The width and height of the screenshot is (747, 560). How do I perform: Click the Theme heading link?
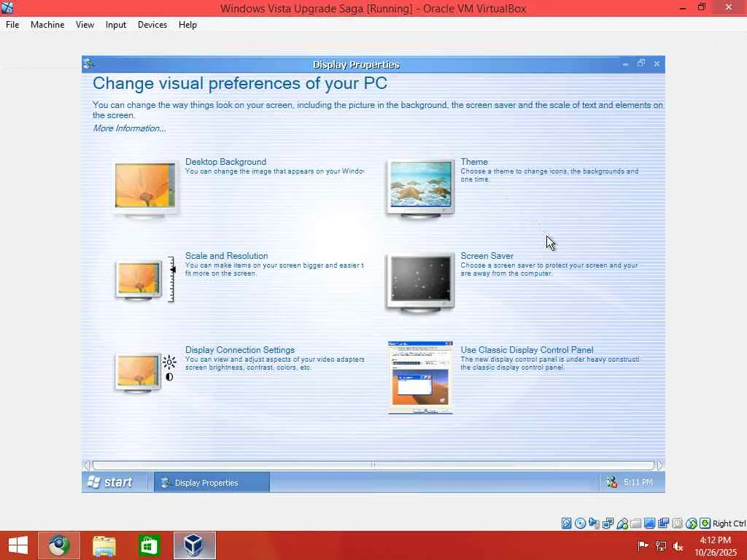click(474, 162)
